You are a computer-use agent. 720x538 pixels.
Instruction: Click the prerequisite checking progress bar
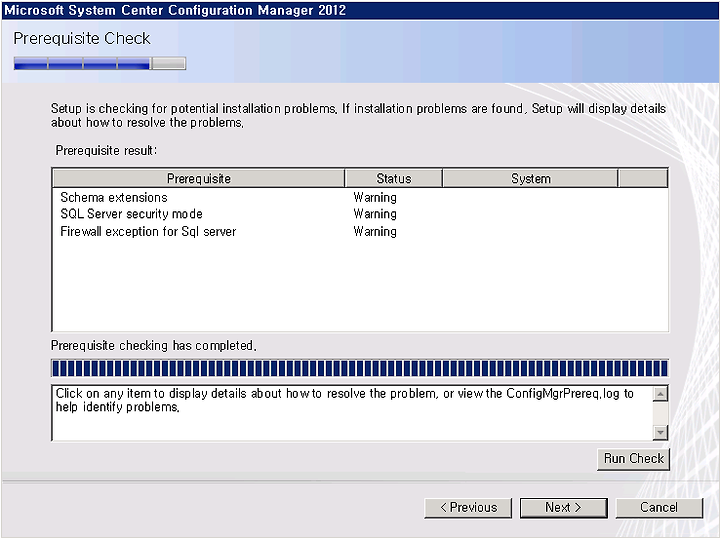[360, 369]
